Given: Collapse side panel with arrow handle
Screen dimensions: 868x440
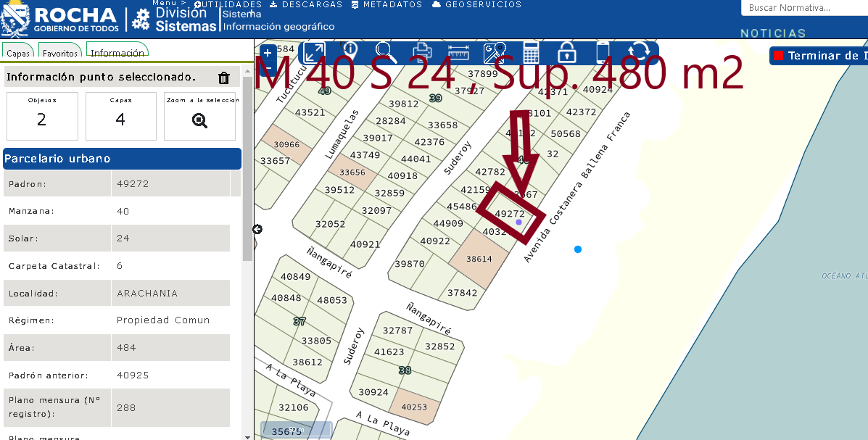Looking at the screenshot, I should pyautogui.click(x=257, y=229).
